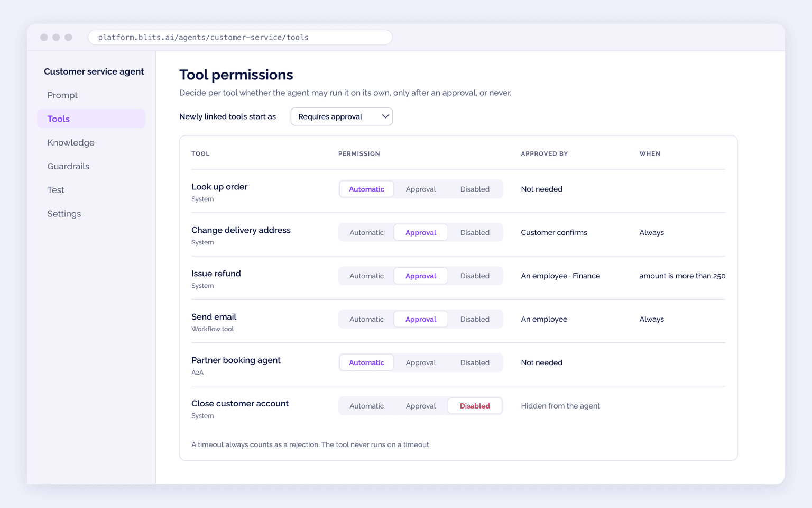The height and width of the screenshot is (508, 812).
Task: Open the Test sidebar item
Action: [91, 190]
